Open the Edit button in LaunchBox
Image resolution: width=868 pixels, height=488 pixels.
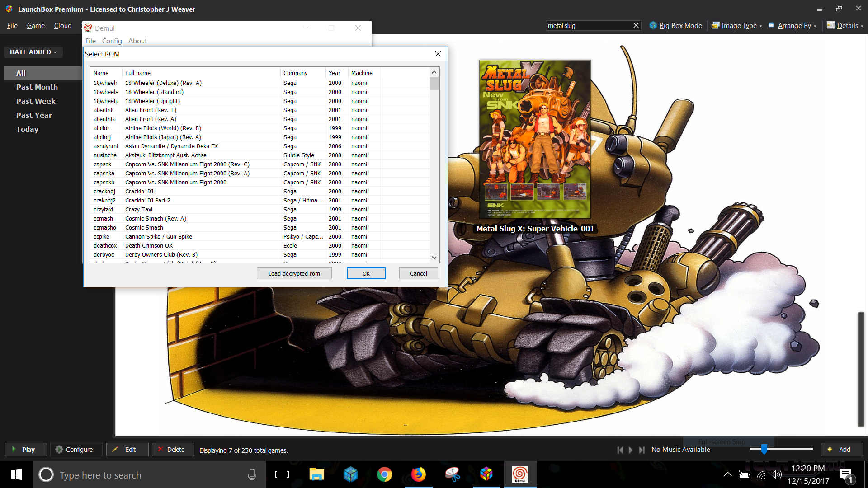[127, 450]
